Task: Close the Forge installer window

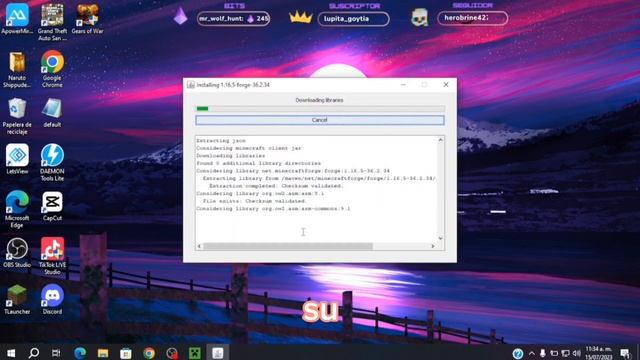Action: click(446, 84)
